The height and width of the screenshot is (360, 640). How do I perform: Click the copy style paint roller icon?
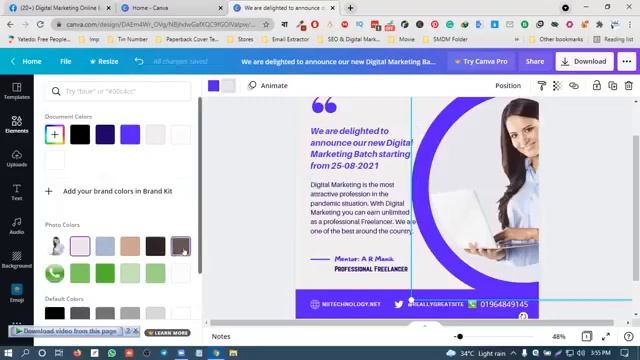pos(541,85)
